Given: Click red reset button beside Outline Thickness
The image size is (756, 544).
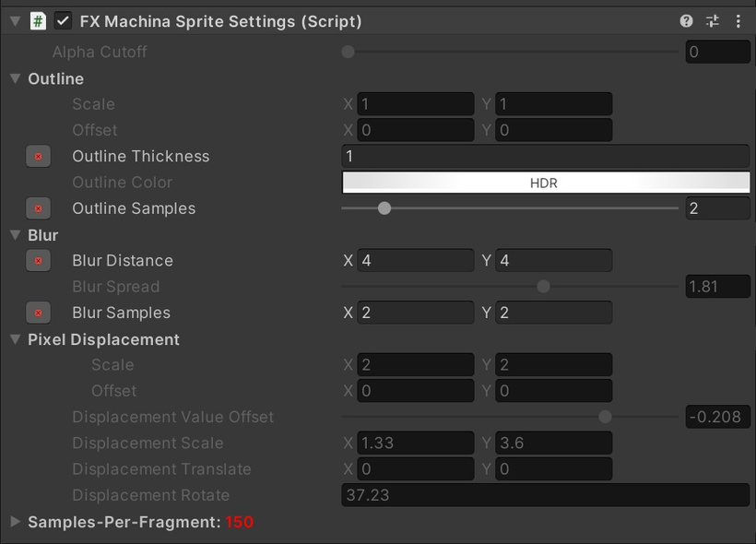Looking at the screenshot, I should coord(38,156).
